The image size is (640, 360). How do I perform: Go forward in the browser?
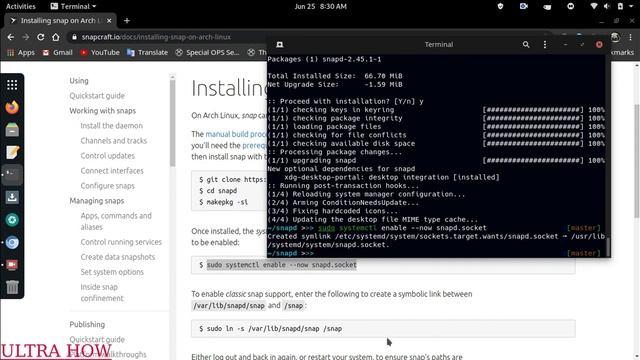[x=26, y=37]
